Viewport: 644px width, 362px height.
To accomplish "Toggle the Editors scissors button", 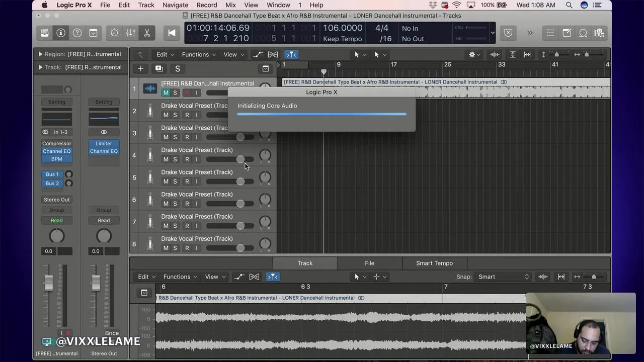I will [147, 33].
